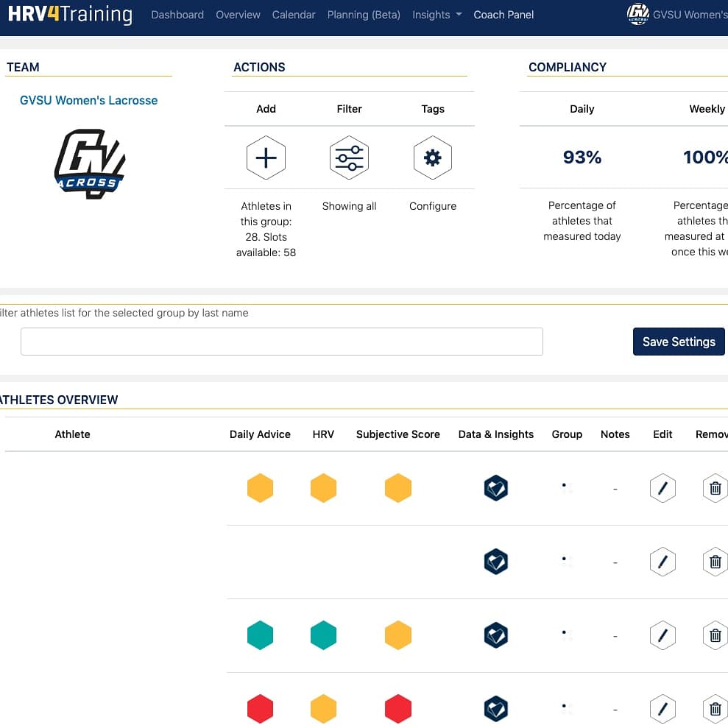Viewport: 728px width, 728px height.
Task: Click the red Daily Advice hexagon
Action: point(260,709)
